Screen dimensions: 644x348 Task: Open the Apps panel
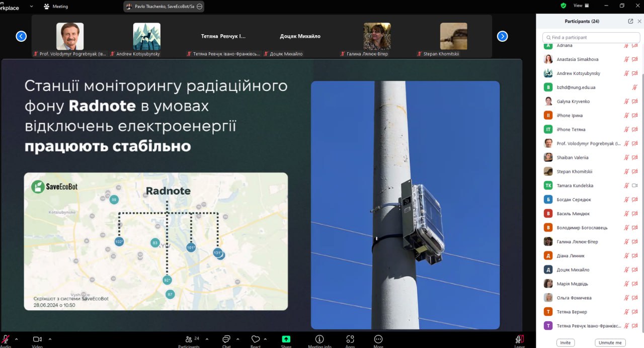click(x=350, y=339)
